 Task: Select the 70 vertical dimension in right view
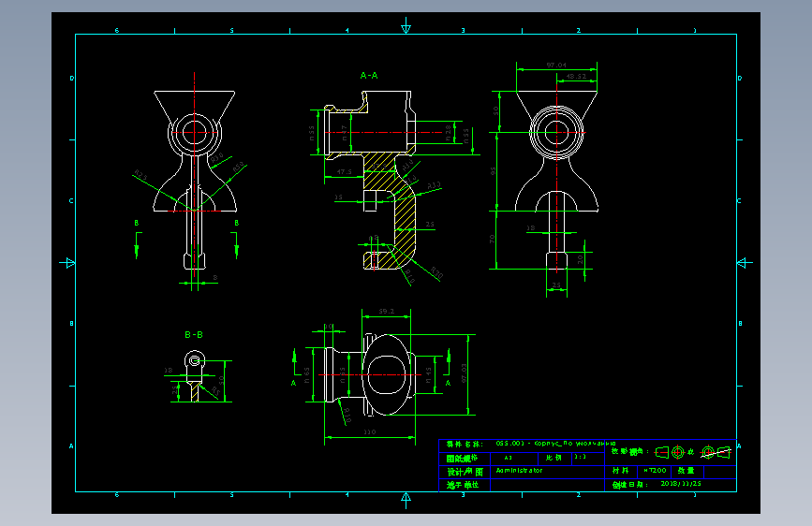pos(492,239)
